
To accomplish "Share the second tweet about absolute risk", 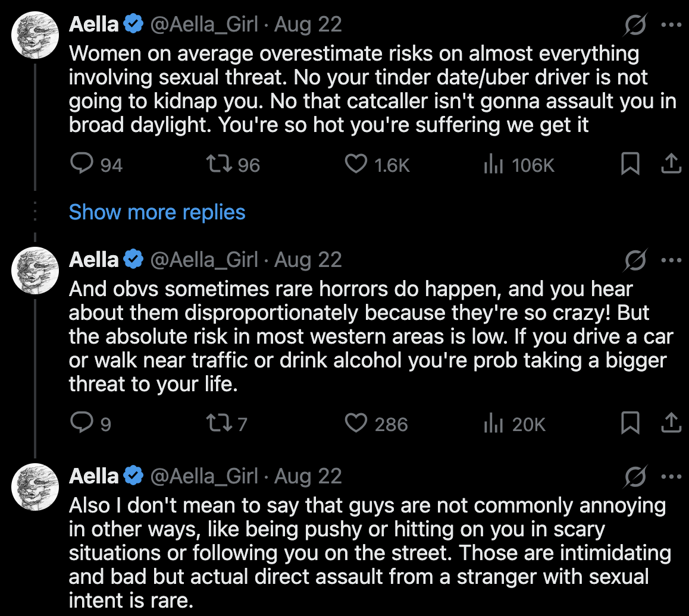I will [x=671, y=422].
